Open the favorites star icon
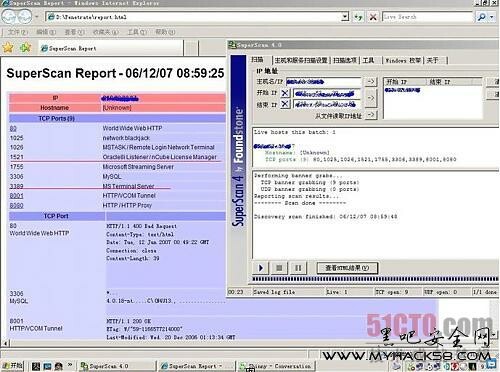Viewport: 500px width, 372px height. coord(8,48)
